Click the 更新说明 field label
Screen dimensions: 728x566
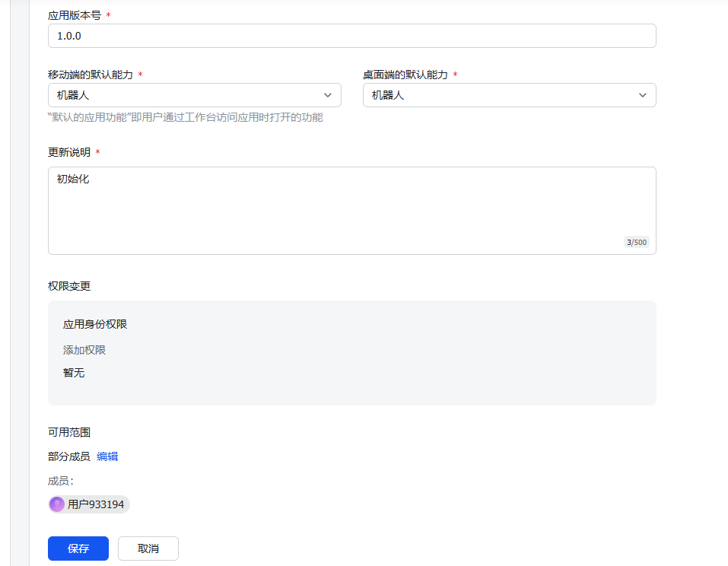tap(69, 152)
